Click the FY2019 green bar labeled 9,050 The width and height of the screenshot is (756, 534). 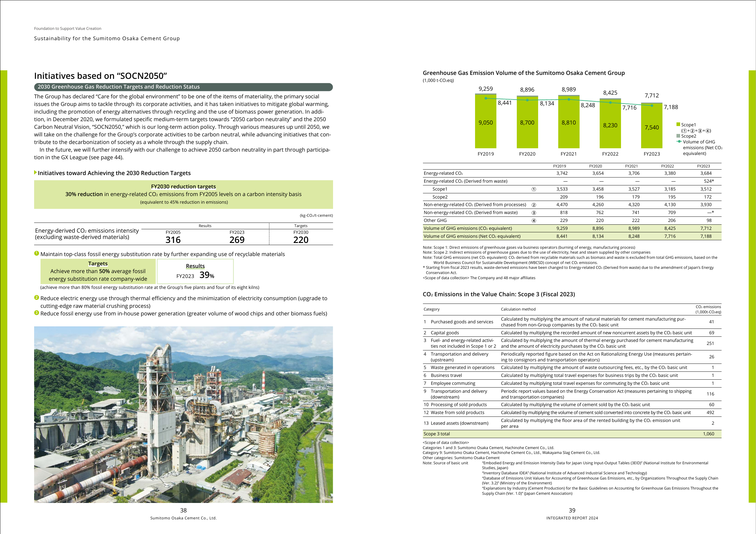pyautogui.click(x=486, y=122)
